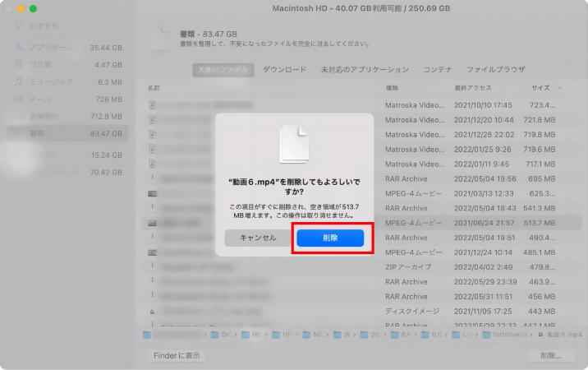Open the 未対応のアプリケーション tab
The width and height of the screenshot is (588, 370).
pos(365,70)
